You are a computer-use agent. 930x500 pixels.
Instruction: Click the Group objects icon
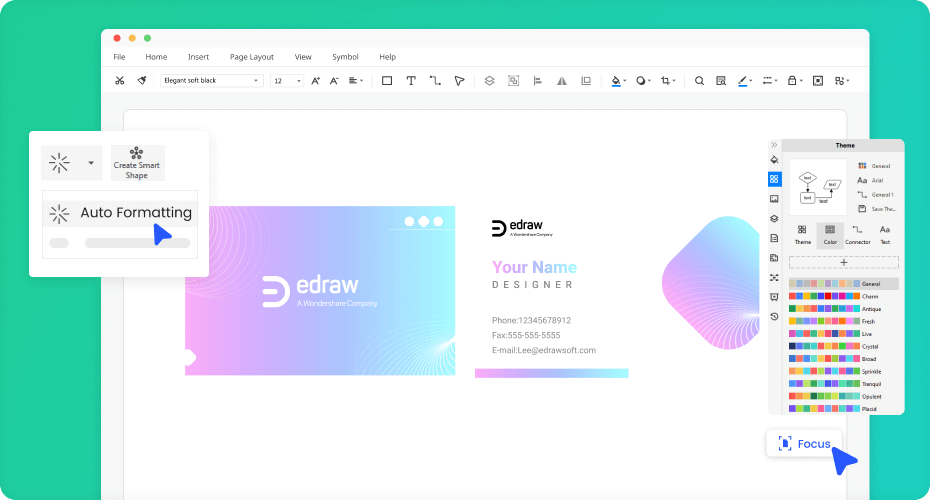pos(514,81)
